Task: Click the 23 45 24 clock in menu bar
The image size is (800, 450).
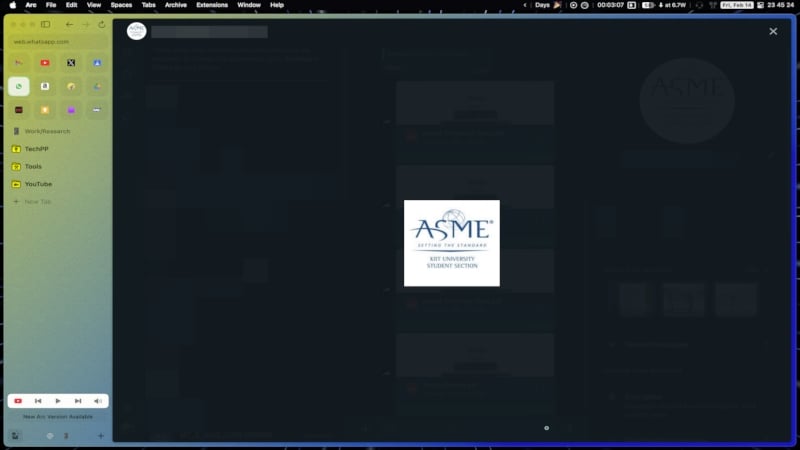Action: click(x=781, y=5)
